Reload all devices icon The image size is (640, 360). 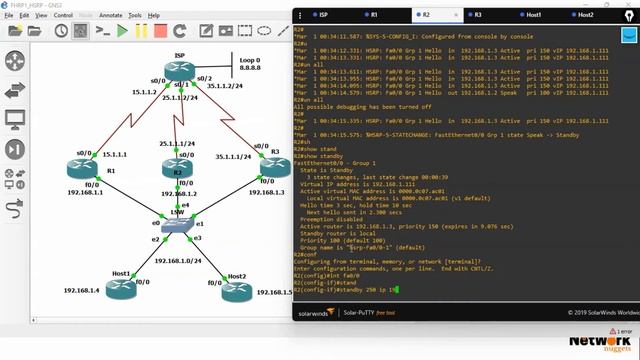click(180, 31)
